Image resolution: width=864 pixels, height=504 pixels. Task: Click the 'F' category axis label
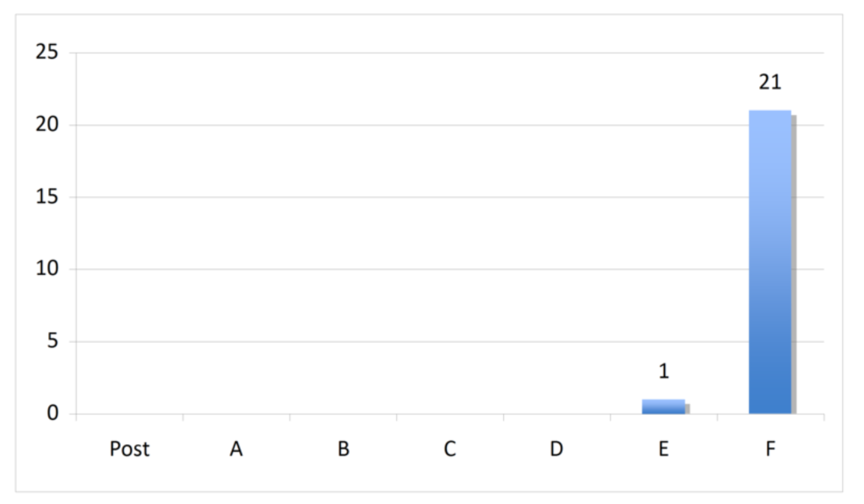pyautogui.click(x=770, y=449)
